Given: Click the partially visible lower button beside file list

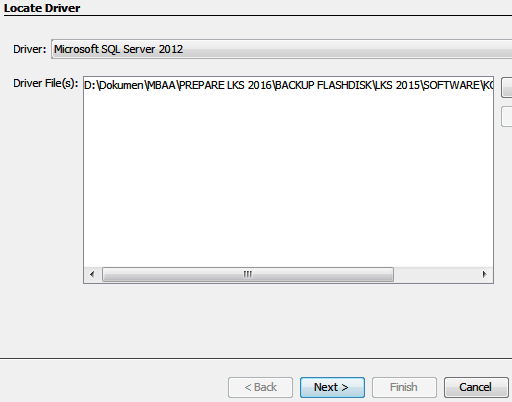Looking at the screenshot, I should pyautogui.click(x=507, y=116).
